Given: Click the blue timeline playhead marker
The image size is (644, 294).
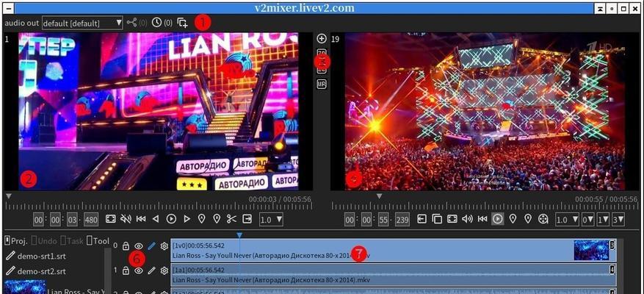Looking at the screenshot, I should (239, 234).
